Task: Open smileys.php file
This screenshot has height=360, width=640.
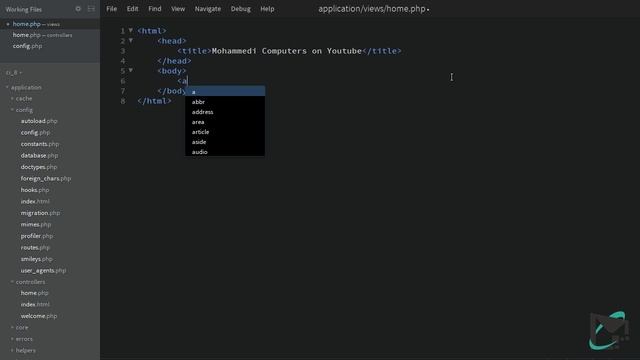Action: pos(36,259)
